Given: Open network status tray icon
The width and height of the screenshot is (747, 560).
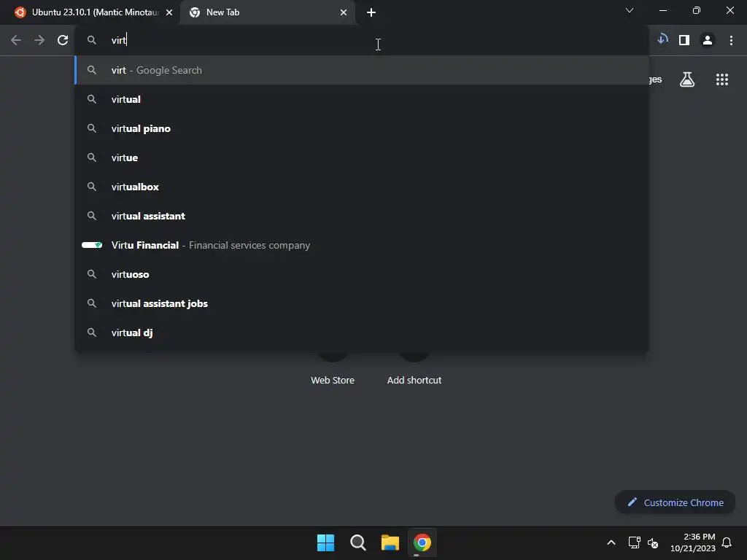Looking at the screenshot, I should (x=634, y=542).
